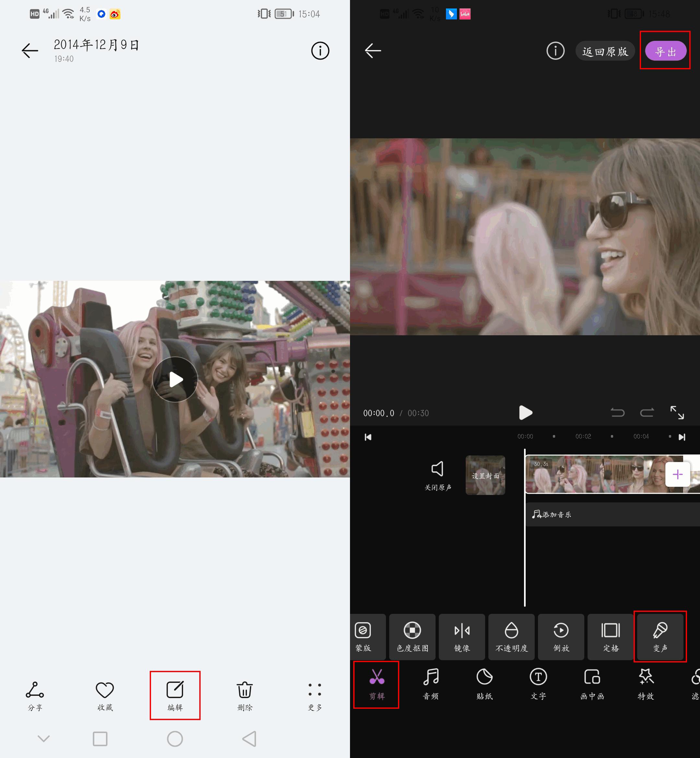Image resolution: width=700 pixels, height=758 pixels.
Task: Toggle fullscreen preview with expand arrows
Action: tap(677, 412)
